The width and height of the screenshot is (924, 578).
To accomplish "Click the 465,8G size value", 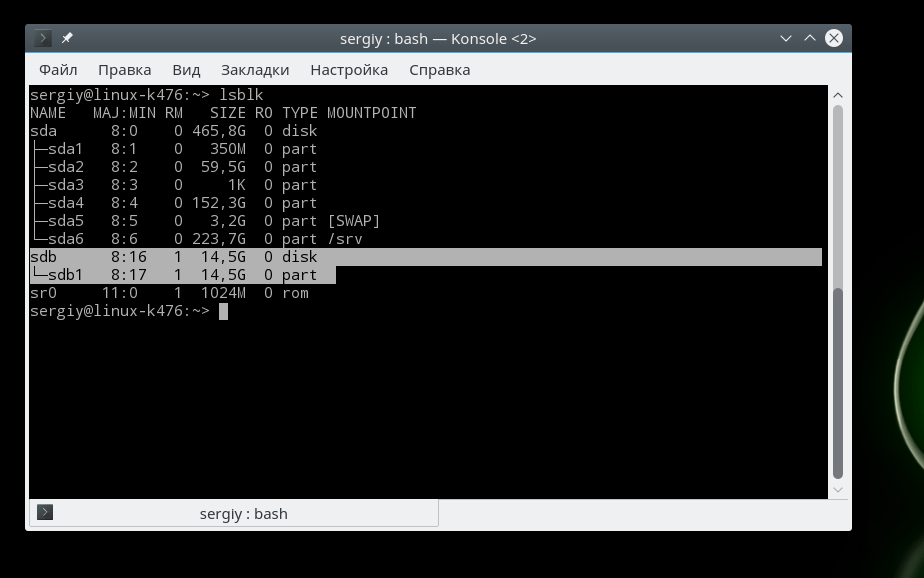I will [x=219, y=131].
